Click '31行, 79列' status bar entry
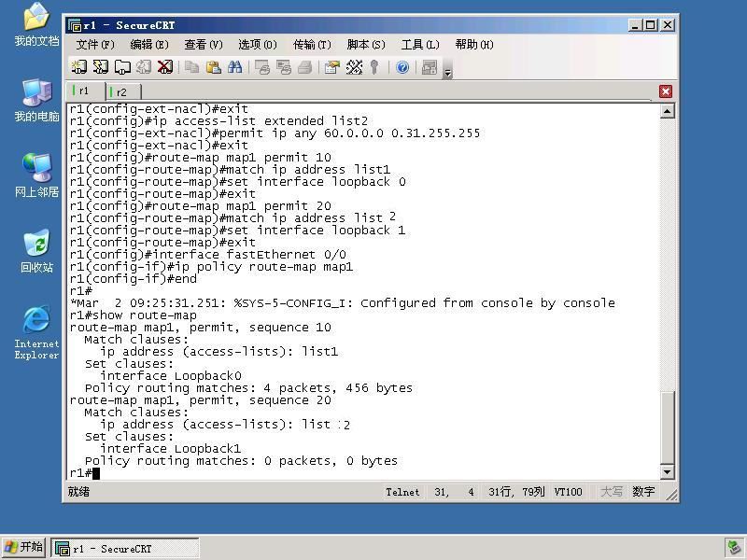This screenshot has width=747, height=560. 516,492
